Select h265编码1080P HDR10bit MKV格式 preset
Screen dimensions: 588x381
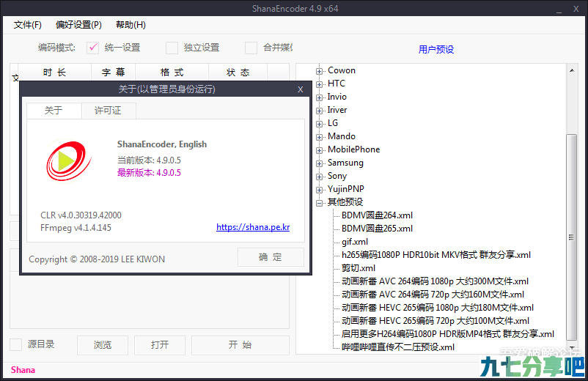(436, 255)
